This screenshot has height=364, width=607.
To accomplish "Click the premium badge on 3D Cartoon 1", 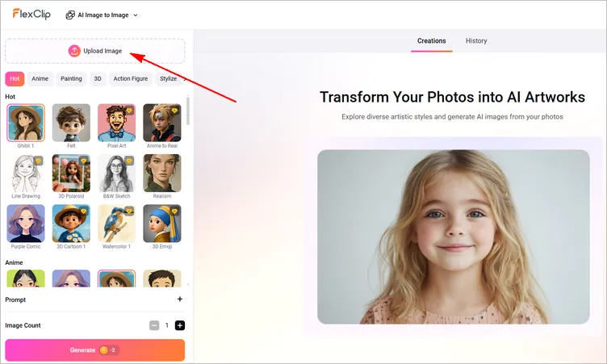I will click(83, 211).
